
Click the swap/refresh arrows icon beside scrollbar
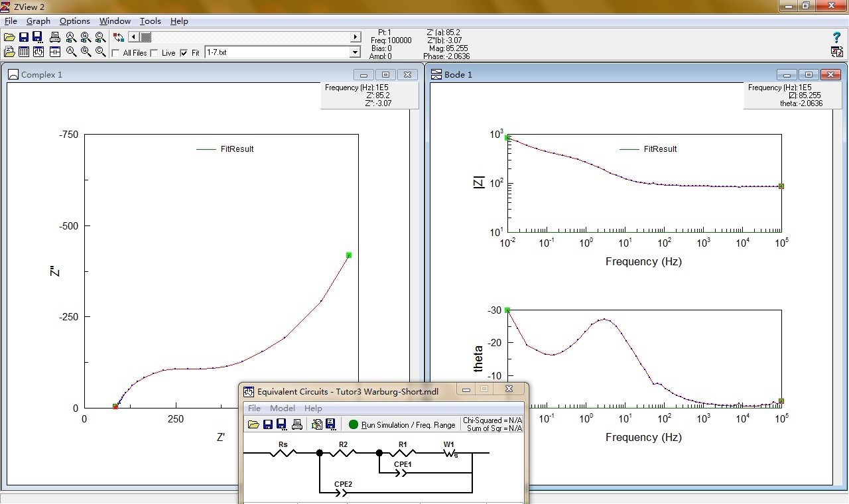[x=119, y=37]
